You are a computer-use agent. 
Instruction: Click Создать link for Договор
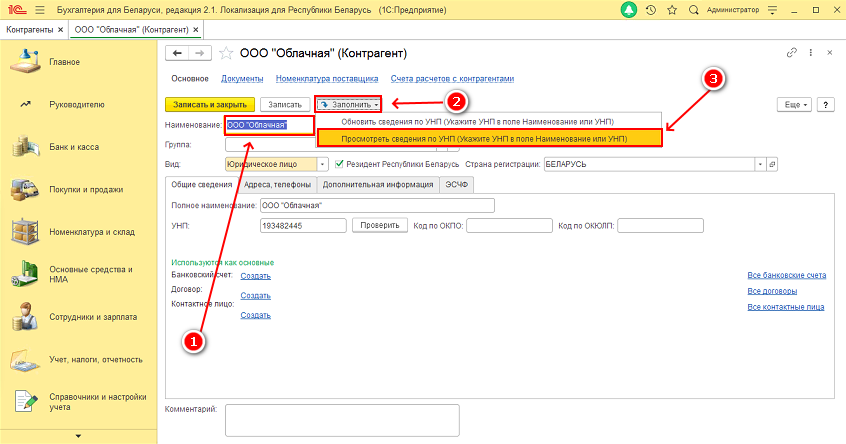[256, 296]
